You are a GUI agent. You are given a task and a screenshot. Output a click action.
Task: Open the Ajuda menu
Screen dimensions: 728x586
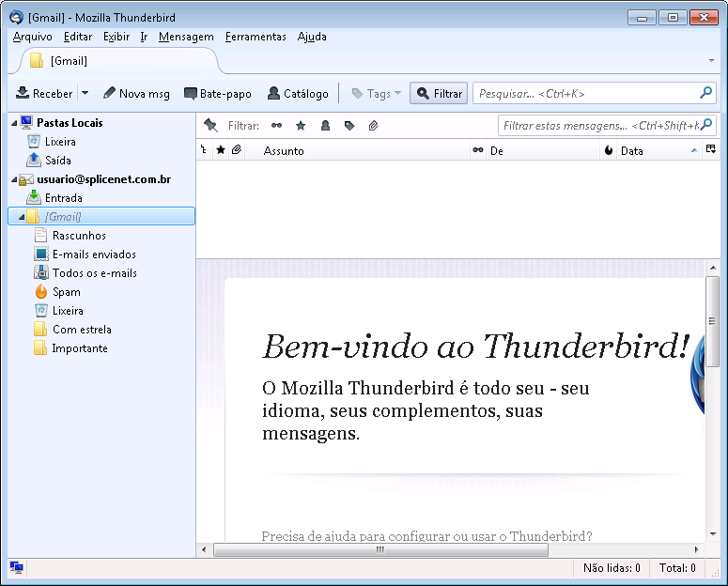(312, 37)
